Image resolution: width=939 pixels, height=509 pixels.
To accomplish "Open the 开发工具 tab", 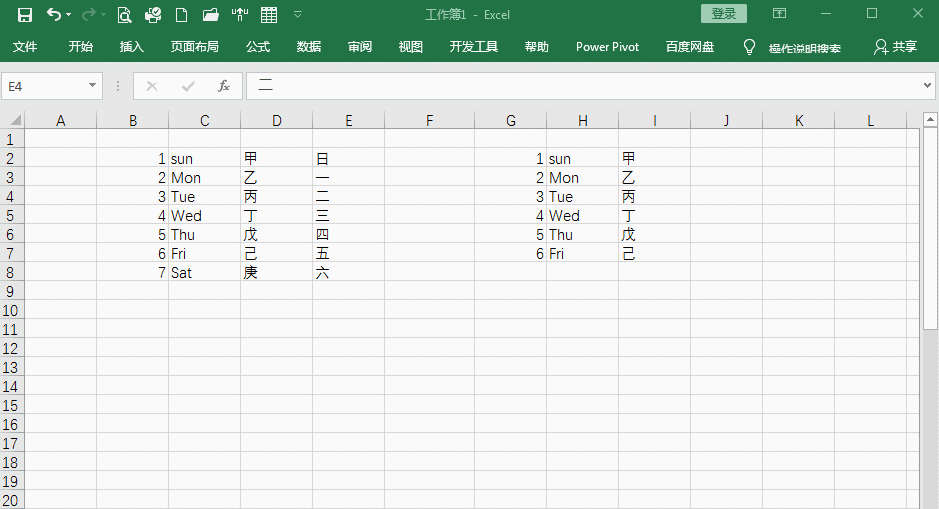I will tap(474, 47).
